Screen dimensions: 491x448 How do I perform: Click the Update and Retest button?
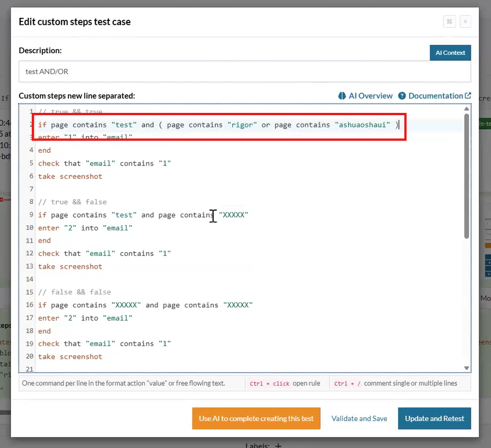click(434, 418)
